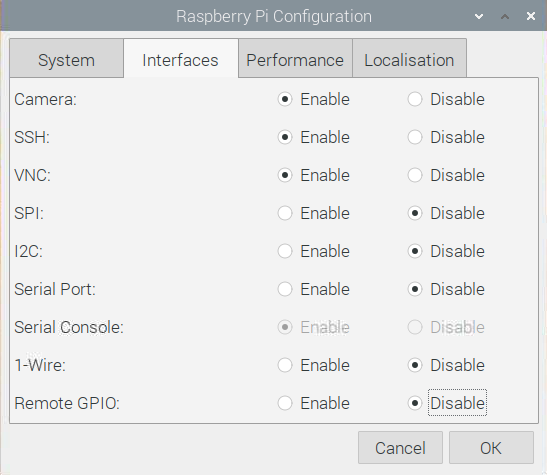
Task: Maximize window with up chevron icon
Action: pos(505,16)
